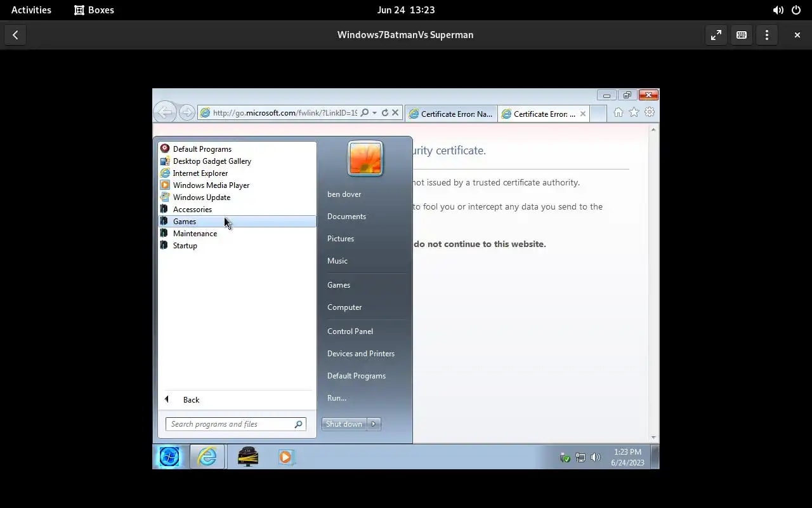Open the Boxes keyboard shortcuts button
This screenshot has width=812, height=508.
(x=742, y=35)
